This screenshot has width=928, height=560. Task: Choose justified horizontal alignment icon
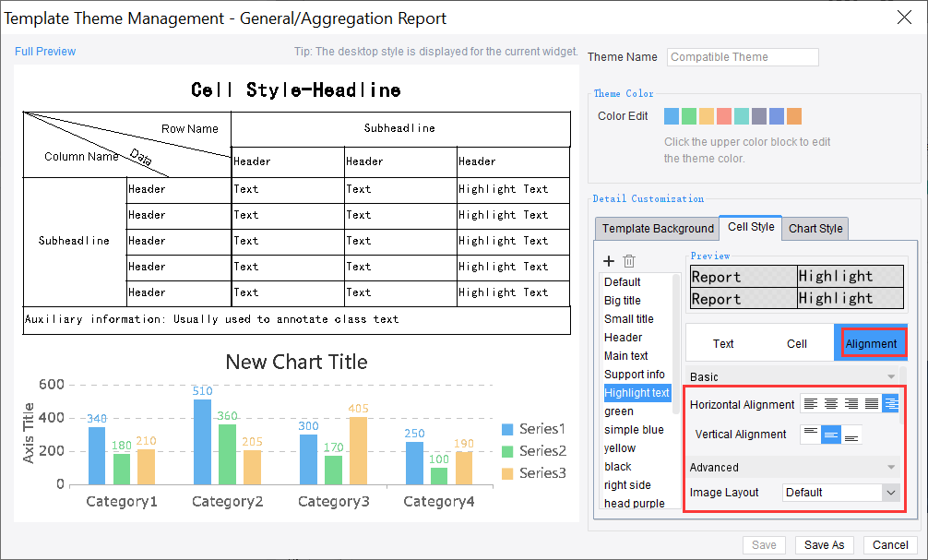click(872, 404)
